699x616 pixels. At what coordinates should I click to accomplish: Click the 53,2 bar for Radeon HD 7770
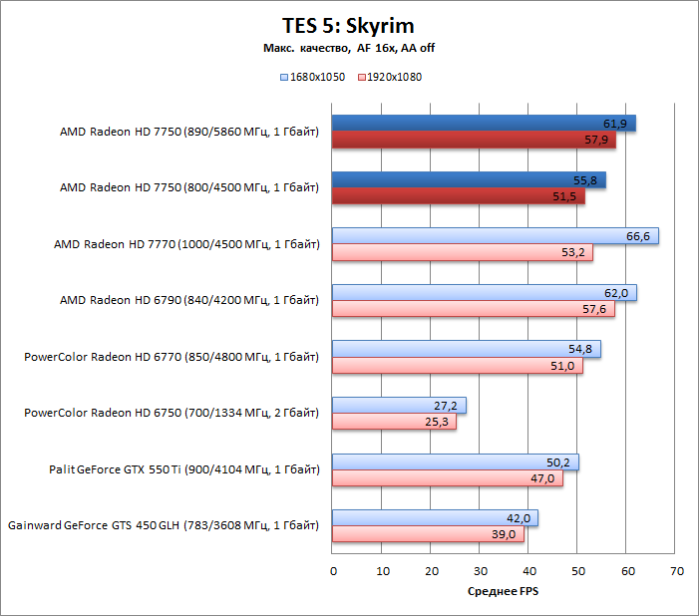click(x=462, y=253)
